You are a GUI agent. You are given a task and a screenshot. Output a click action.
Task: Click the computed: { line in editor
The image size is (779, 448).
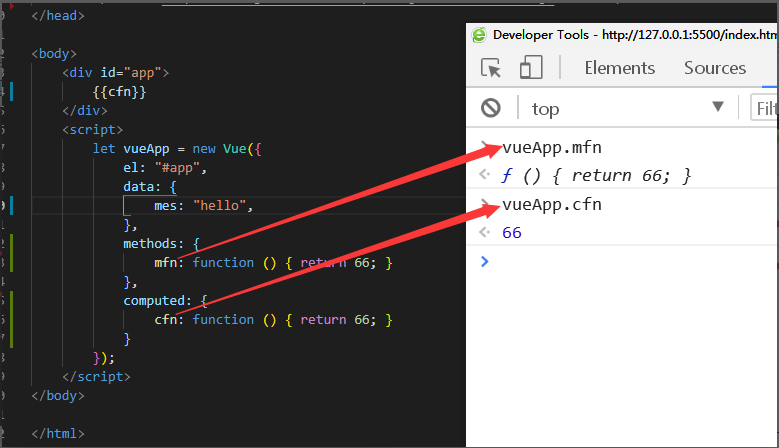coord(165,301)
